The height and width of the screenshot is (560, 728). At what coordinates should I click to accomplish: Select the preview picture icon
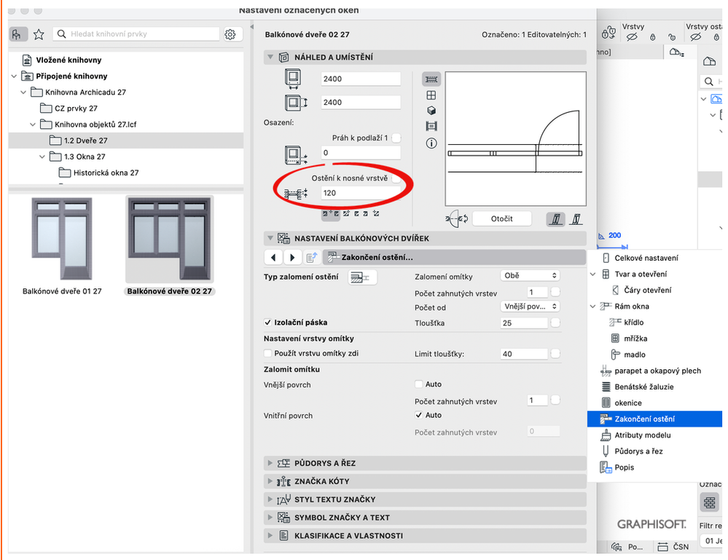(431, 126)
